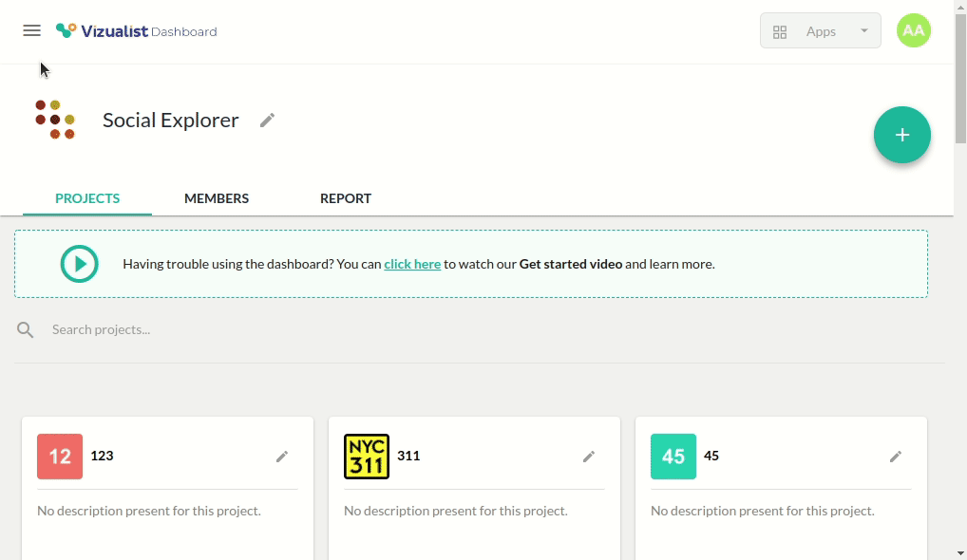Open the NYC 311 project thumbnail

coord(367,457)
